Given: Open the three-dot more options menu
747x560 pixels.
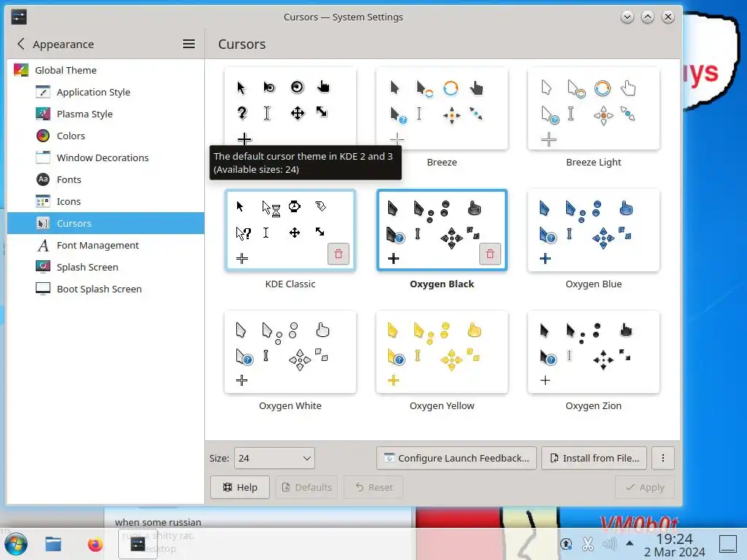Looking at the screenshot, I should (x=662, y=458).
